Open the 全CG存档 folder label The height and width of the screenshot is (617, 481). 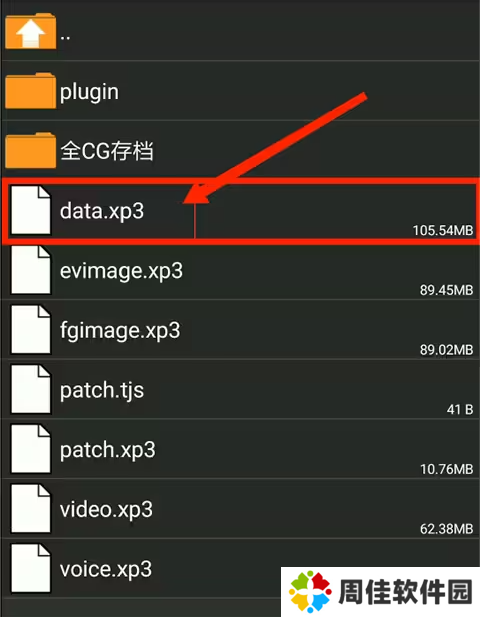coord(107,151)
